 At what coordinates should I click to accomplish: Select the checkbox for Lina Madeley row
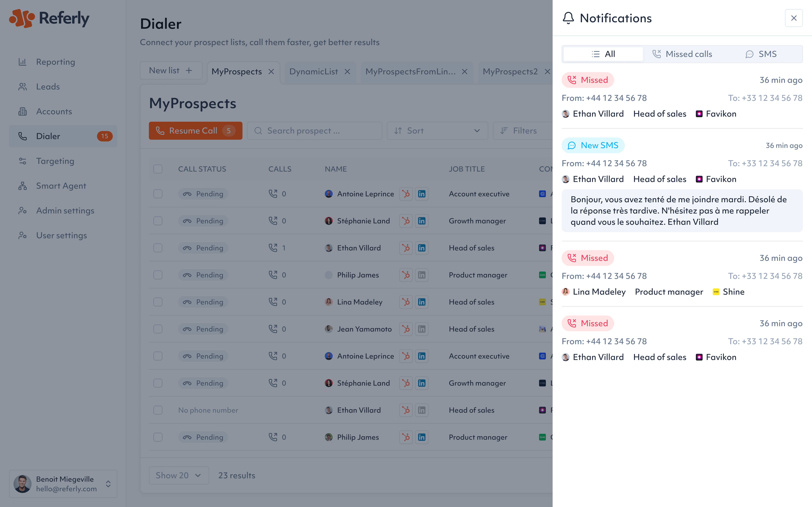pyautogui.click(x=158, y=302)
